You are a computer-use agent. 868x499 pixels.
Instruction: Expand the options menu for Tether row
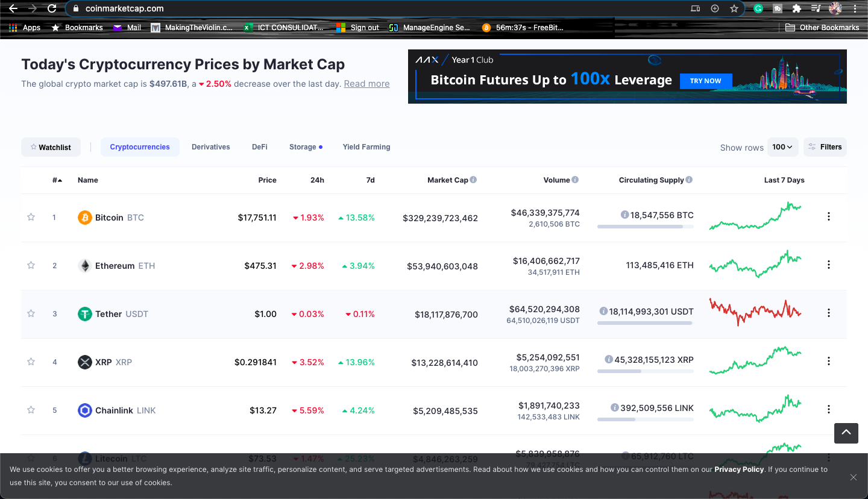click(829, 313)
